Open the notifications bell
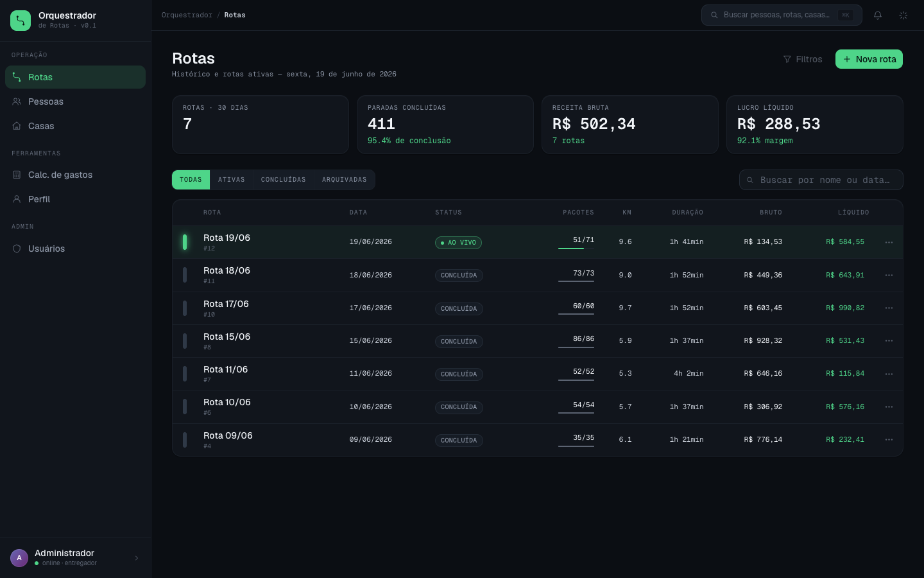 878,15
